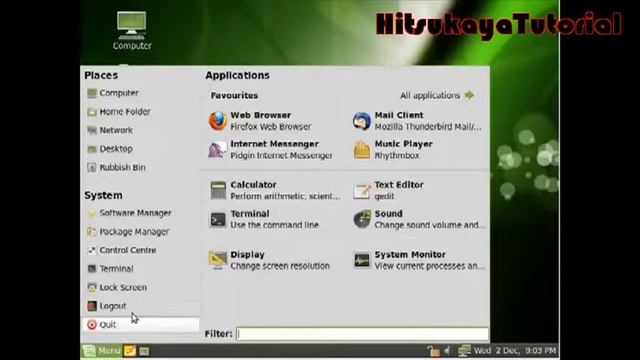Click the Package Manager icon
Viewport: 640px width, 360px height.
click(92, 232)
